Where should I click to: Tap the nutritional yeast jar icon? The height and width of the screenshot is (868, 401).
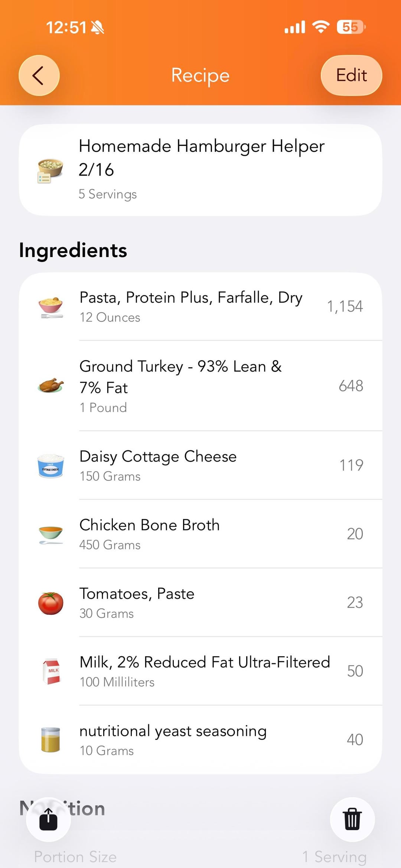tap(50, 740)
